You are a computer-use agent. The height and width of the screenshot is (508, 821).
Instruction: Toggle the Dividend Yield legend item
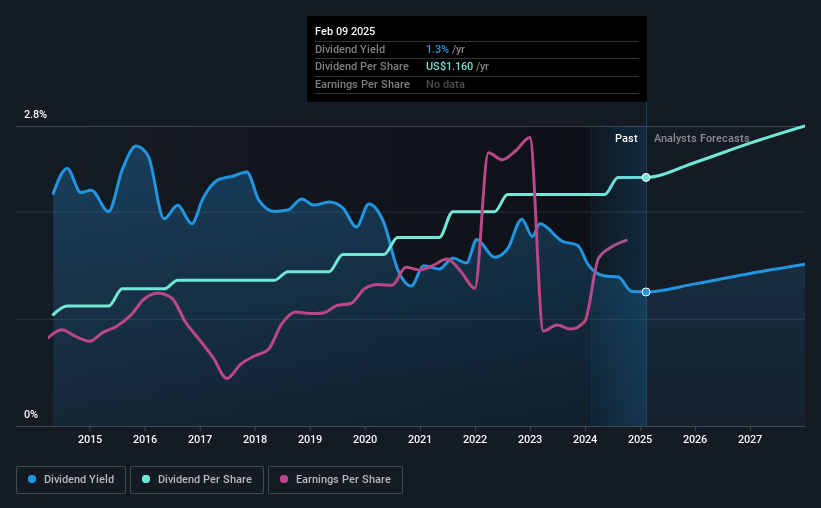(71, 480)
